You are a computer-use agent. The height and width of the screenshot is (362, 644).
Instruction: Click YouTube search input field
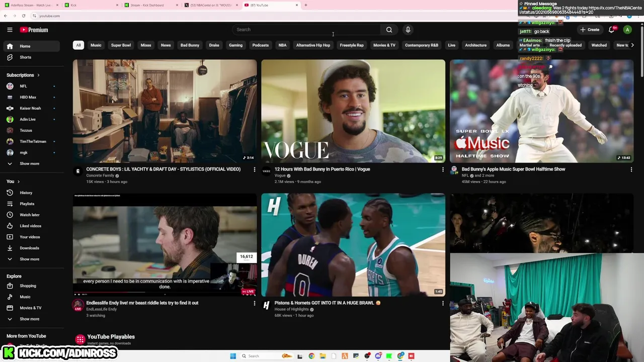[307, 30]
